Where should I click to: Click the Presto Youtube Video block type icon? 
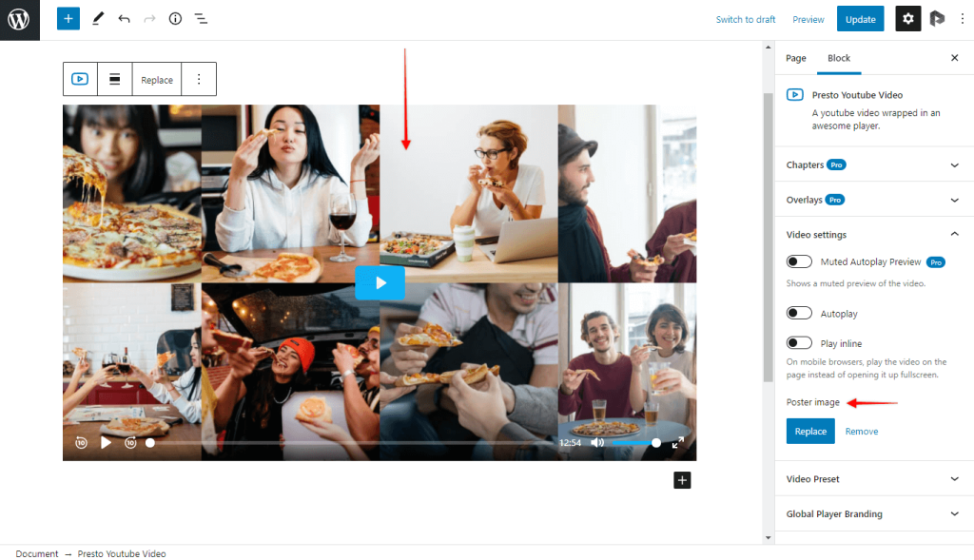tap(80, 79)
